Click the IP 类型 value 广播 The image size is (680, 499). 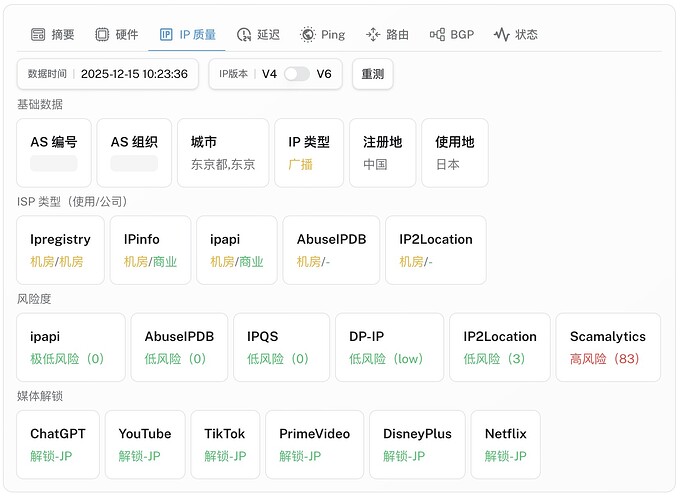pos(301,165)
